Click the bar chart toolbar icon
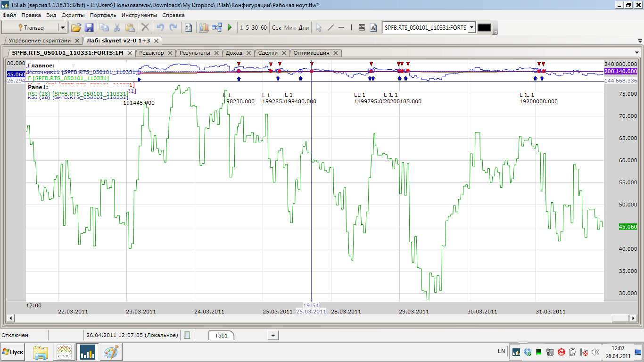 [x=204, y=28]
